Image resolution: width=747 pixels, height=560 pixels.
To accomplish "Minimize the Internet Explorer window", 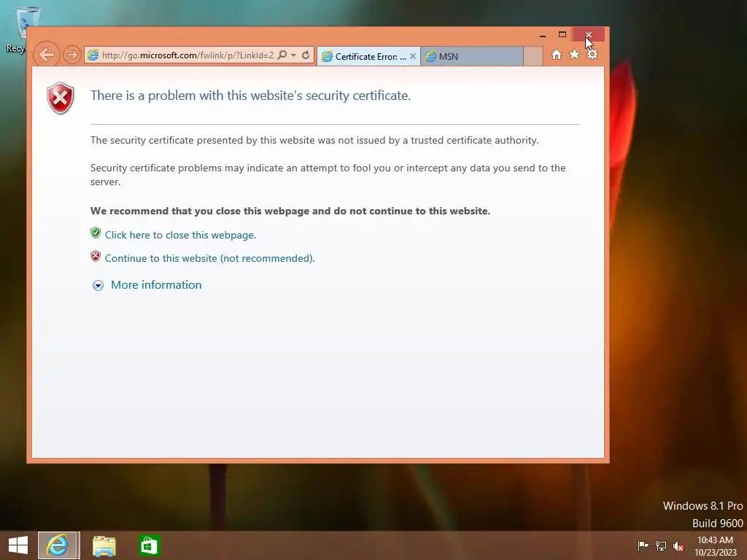I will 543,35.
